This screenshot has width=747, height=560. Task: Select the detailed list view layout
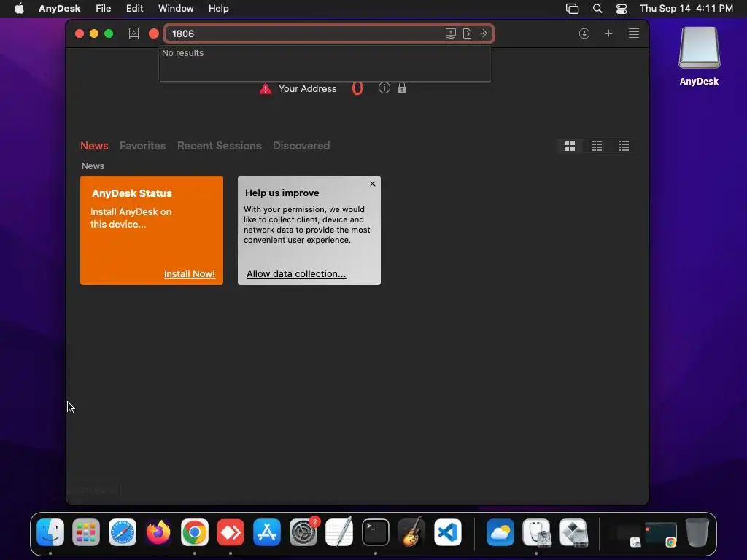coord(624,146)
